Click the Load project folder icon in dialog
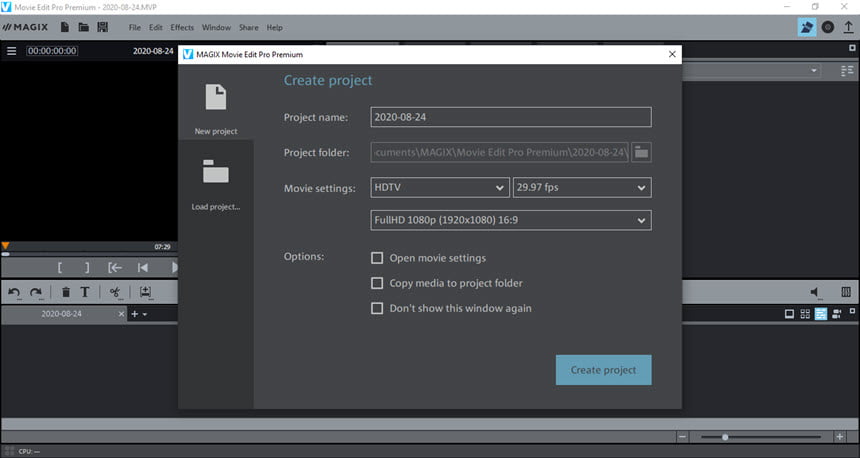Screen dimensions: 860x458 [x=216, y=171]
